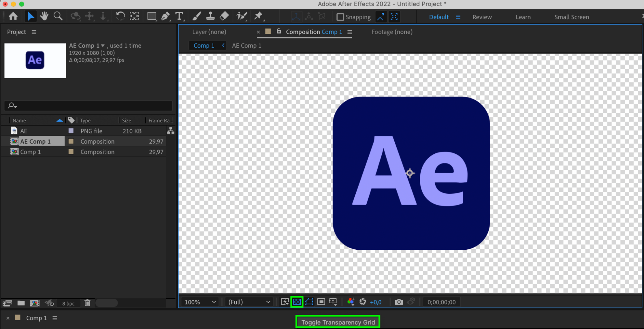The height and width of the screenshot is (329, 644).
Task: Click the 8 bpc color depth button
Action: (x=68, y=303)
